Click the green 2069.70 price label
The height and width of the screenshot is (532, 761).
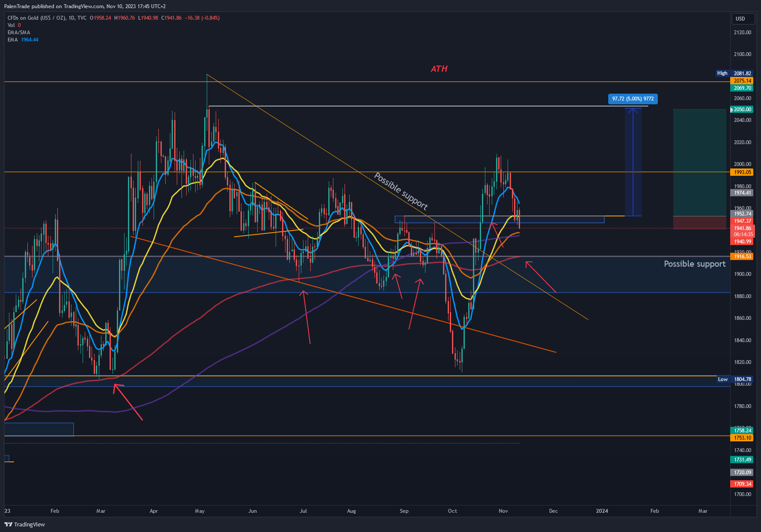click(742, 88)
